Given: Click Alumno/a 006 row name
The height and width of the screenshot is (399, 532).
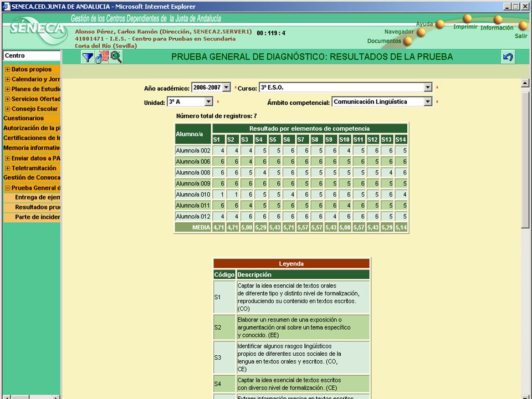Looking at the screenshot, I should pyautogui.click(x=193, y=161).
